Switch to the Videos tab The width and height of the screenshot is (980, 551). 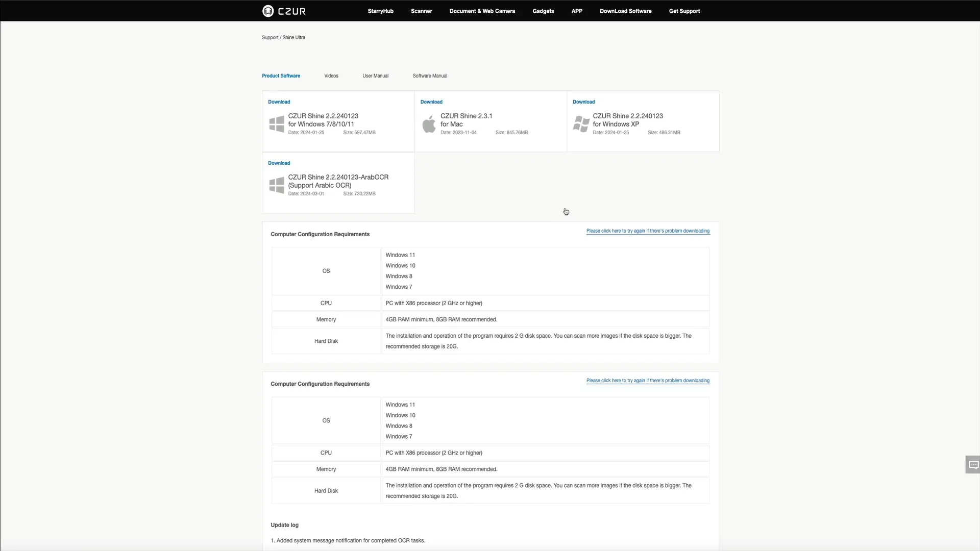(331, 76)
